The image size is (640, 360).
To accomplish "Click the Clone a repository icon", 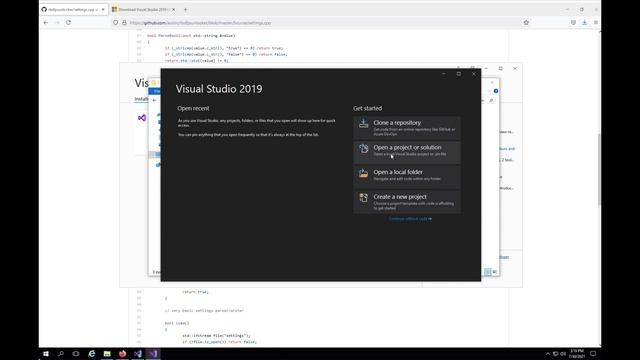I will [x=363, y=123].
